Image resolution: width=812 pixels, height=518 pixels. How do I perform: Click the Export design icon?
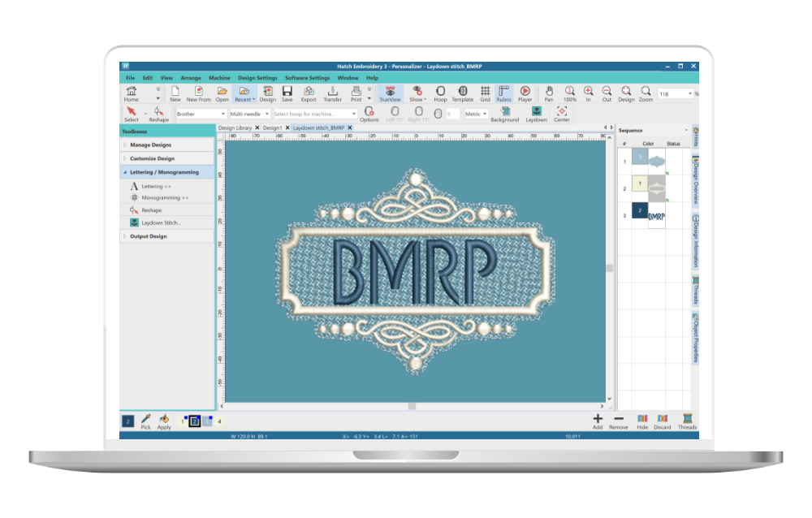click(x=309, y=93)
